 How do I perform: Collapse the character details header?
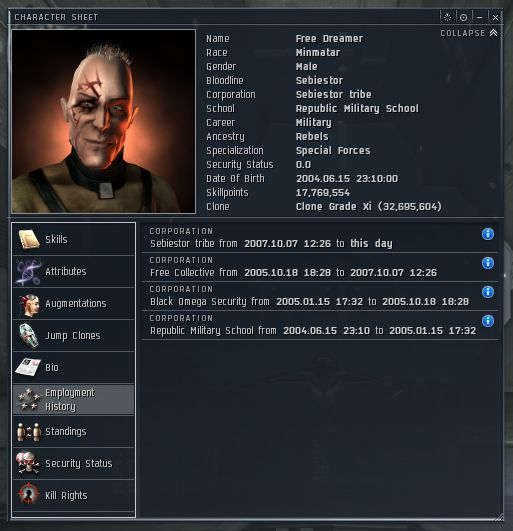pos(463,33)
